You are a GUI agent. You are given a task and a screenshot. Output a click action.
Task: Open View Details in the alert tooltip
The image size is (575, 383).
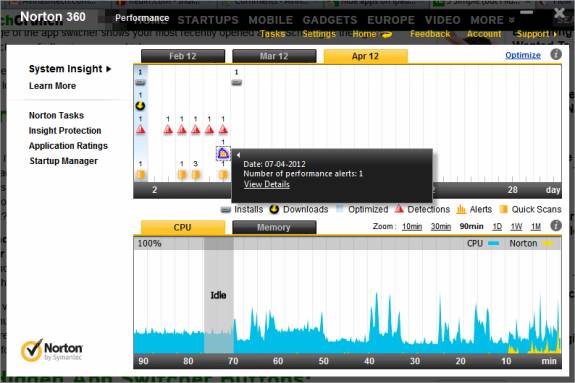click(x=267, y=185)
